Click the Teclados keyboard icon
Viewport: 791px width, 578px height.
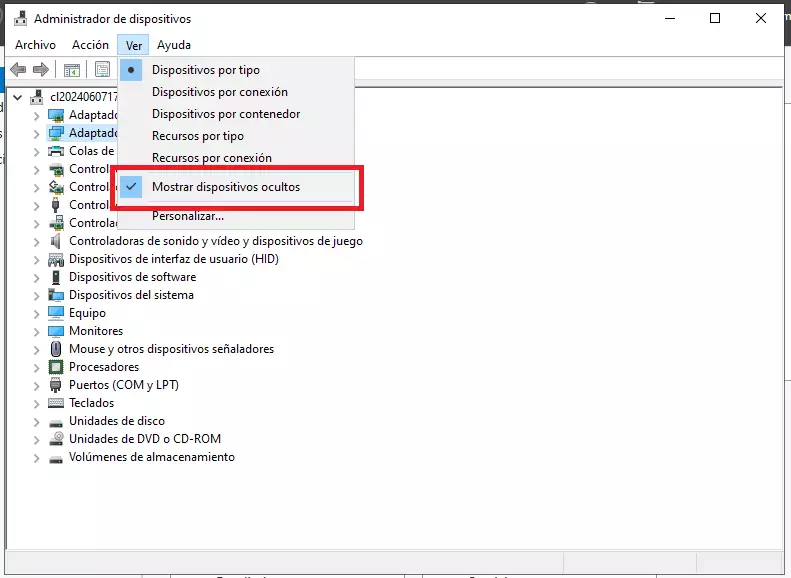tap(57, 403)
